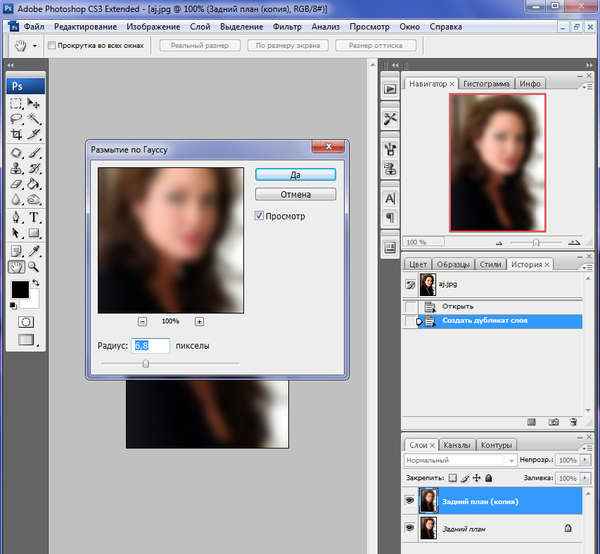The image size is (600, 554).
Task: Open the Hand tool preset picker dropdown
Action: point(36,46)
